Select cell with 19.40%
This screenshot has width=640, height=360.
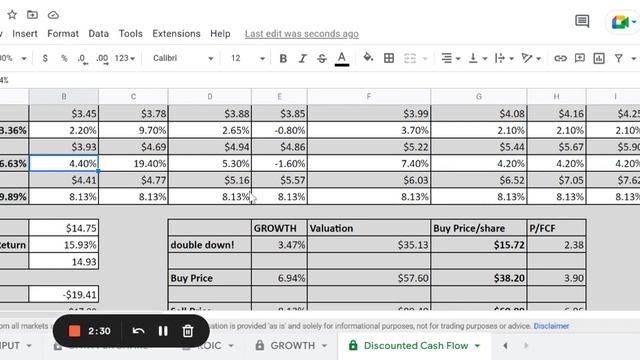point(133,164)
